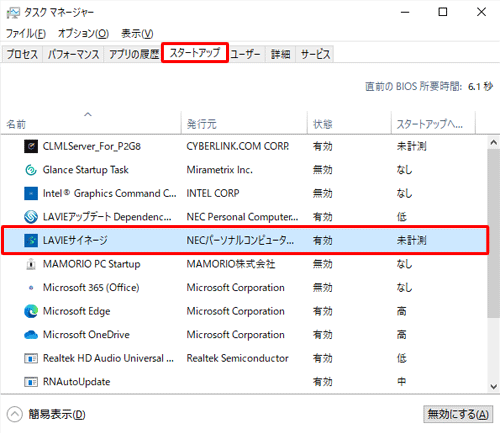Screen dimensions: 500x434
Task: Select the LAVIEサイネージ row name
Action: pos(75,240)
